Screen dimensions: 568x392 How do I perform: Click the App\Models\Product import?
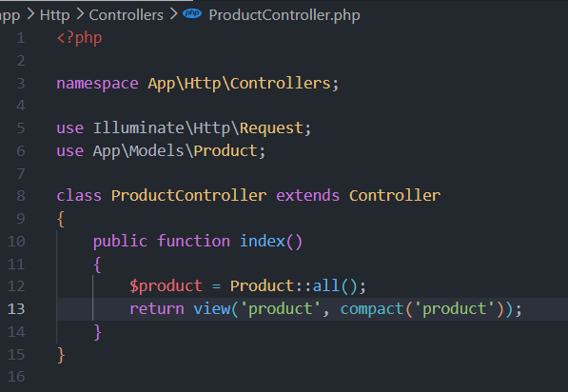click(x=175, y=151)
